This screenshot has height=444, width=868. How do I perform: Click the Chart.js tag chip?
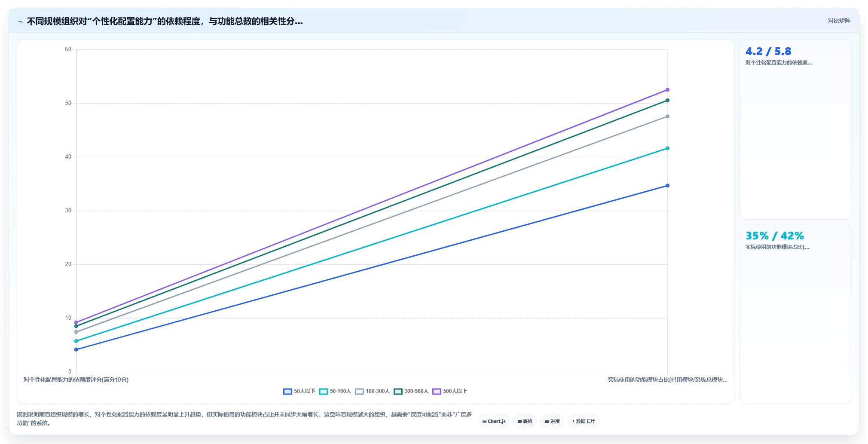click(x=494, y=421)
